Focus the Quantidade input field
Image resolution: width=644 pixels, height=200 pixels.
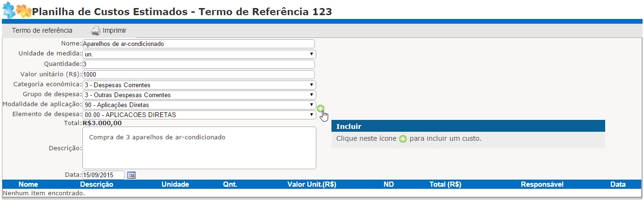[x=198, y=64]
